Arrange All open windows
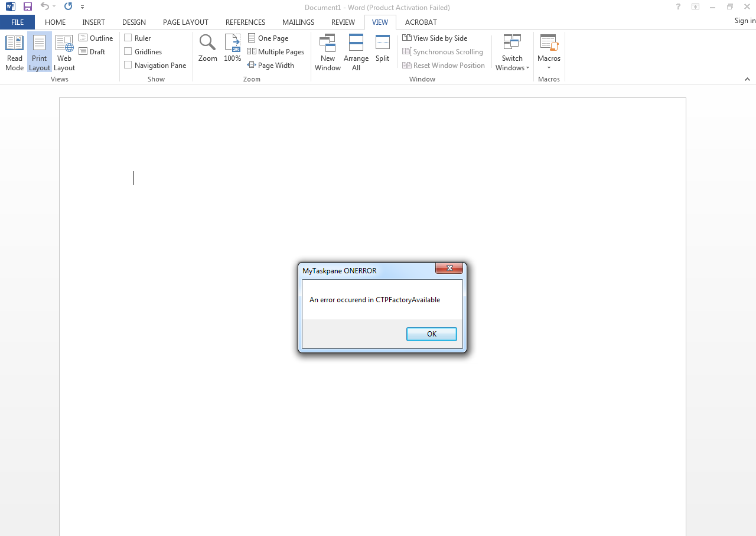Image resolution: width=756 pixels, height=536 pixels. pos(356,52)
